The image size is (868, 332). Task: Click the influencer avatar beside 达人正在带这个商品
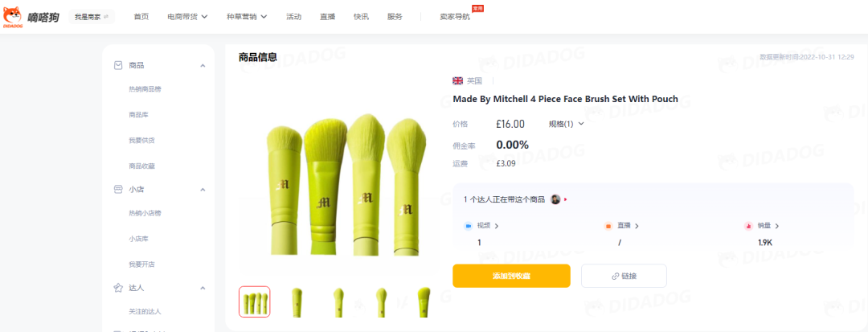click(x=555, y=199)
